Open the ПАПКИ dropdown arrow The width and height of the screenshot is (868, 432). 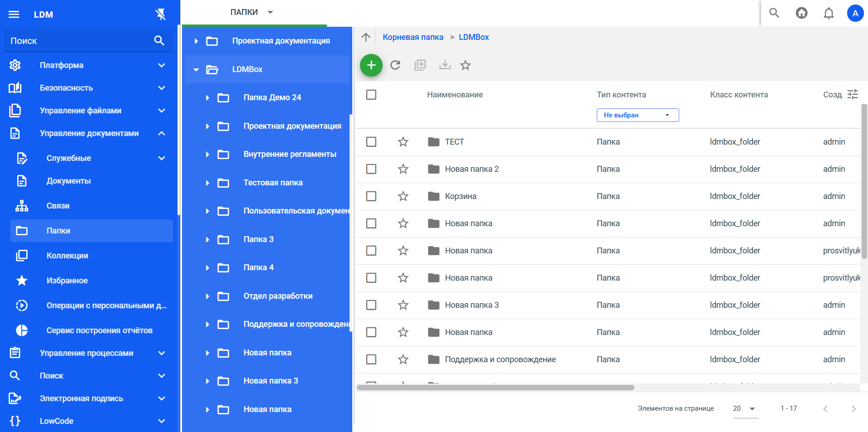pyautogui.click(x=270, y=12)
